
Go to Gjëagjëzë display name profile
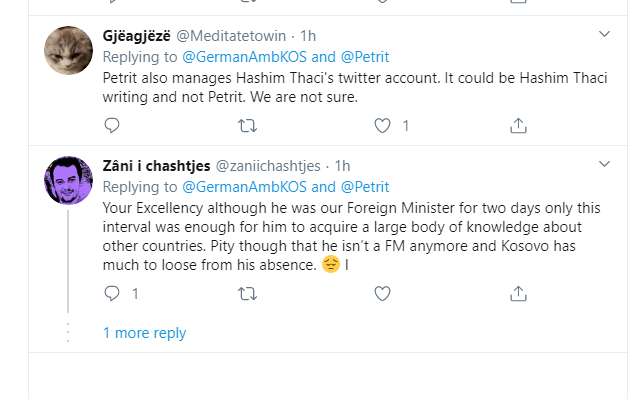click(x=137, y=36)
